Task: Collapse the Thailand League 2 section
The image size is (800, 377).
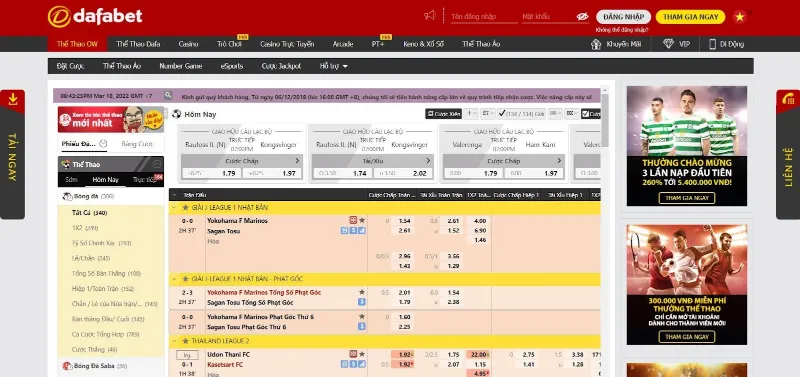Action: (x=174, y=341)
